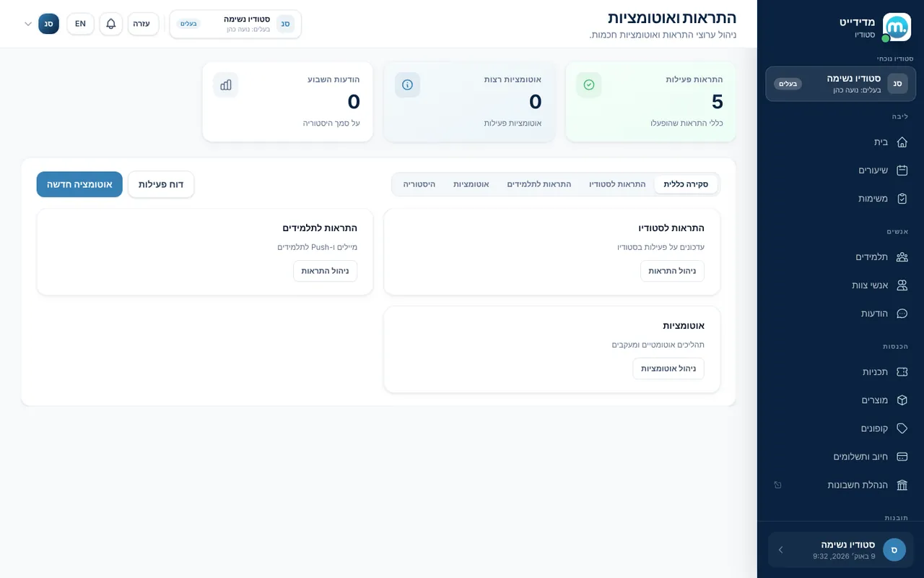Open the header סטודיו נשימה studio selector
The height and width of the screenshot is (578, 924).
[x=235, y=24]
